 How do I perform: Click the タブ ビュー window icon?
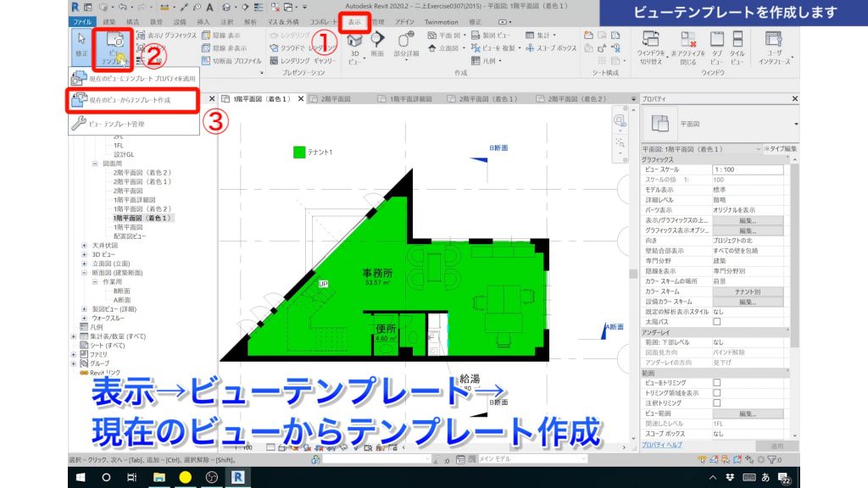pos(717,38)
